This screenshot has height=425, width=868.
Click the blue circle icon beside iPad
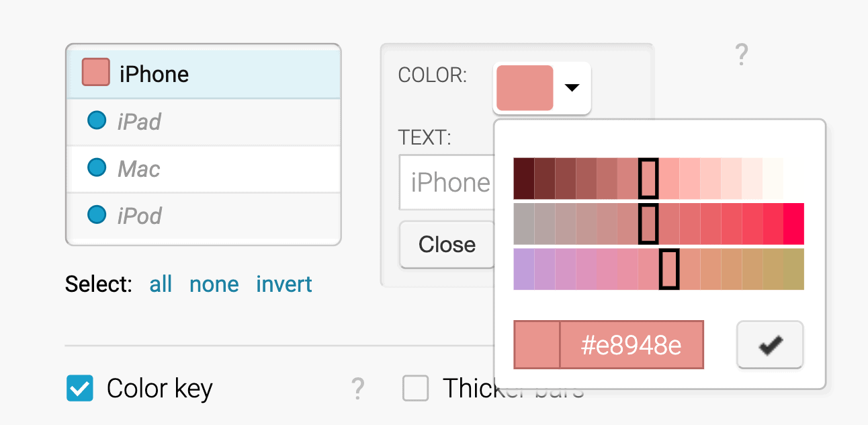click(x=97, y=121)
